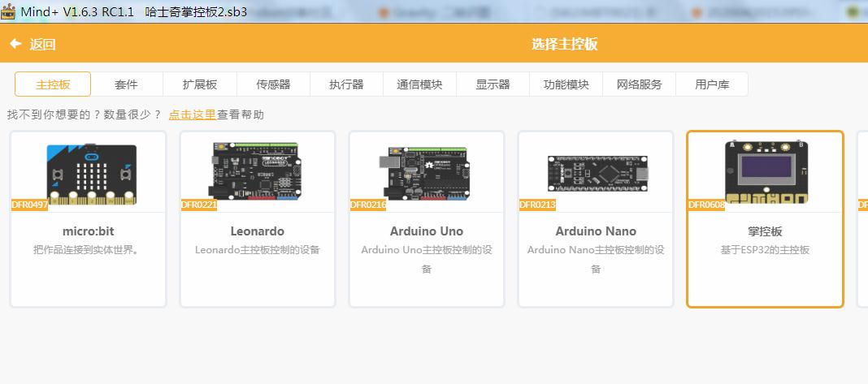Click the DFR0216 product tag
The width and height of the screenshot is (868, 384).
367,205
